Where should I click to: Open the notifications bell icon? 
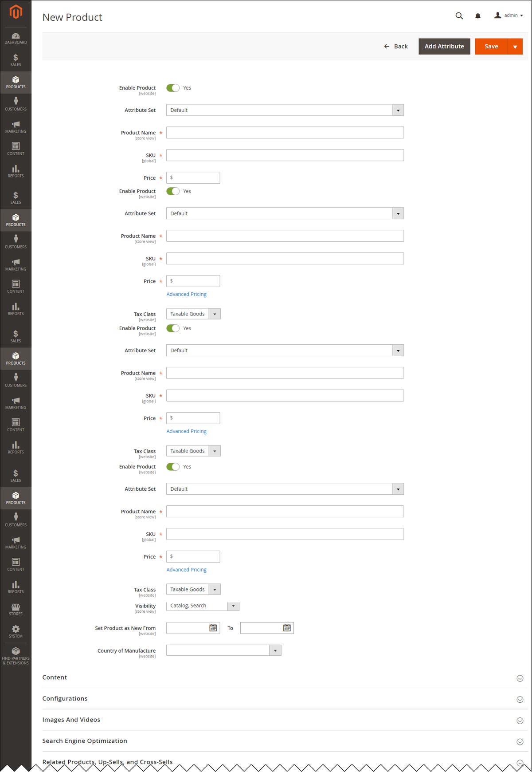478,16
